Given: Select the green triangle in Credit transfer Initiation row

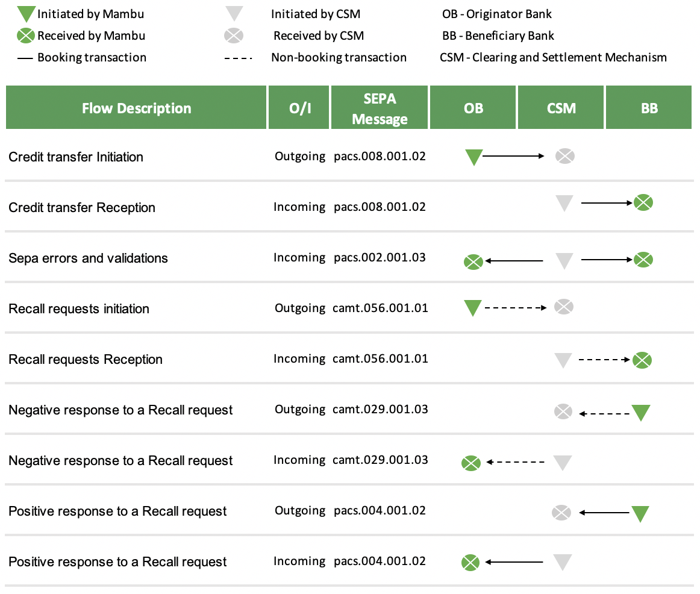Looking at the screenshot, I should click(474, 157).
